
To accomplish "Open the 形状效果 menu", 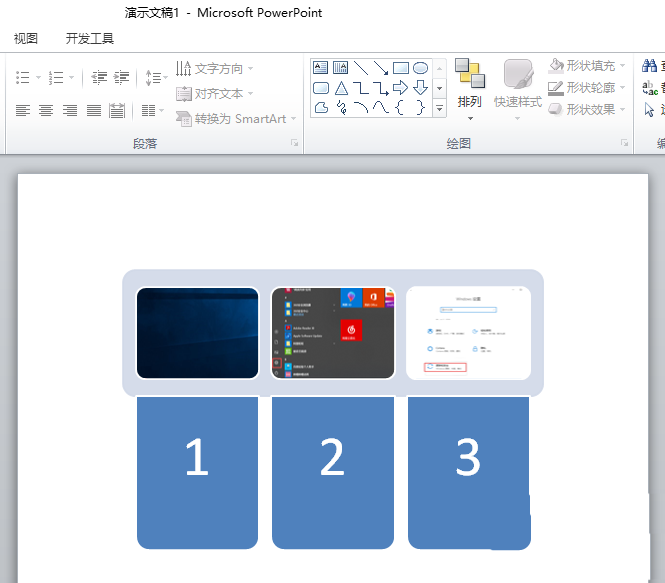I will pos(587,110).
